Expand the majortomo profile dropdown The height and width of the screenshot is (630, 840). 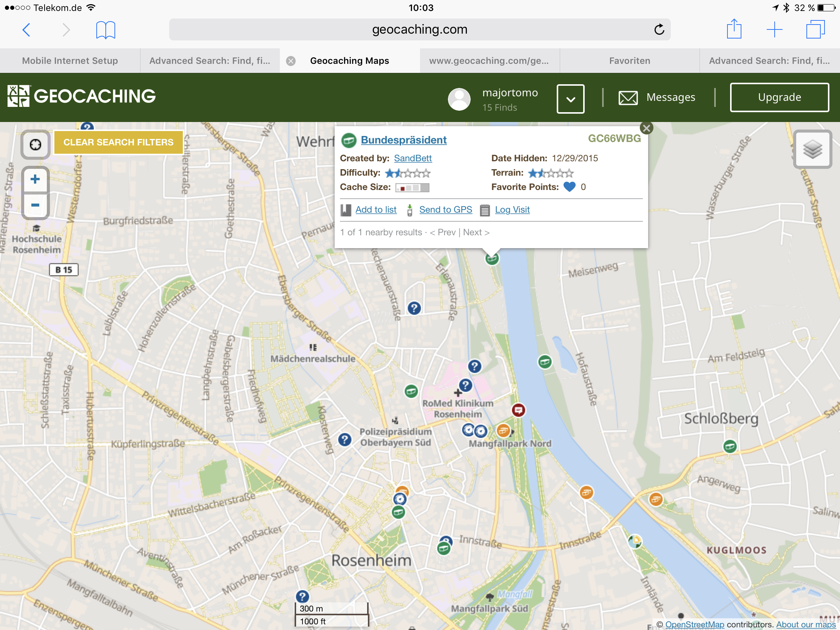point(570,99)
